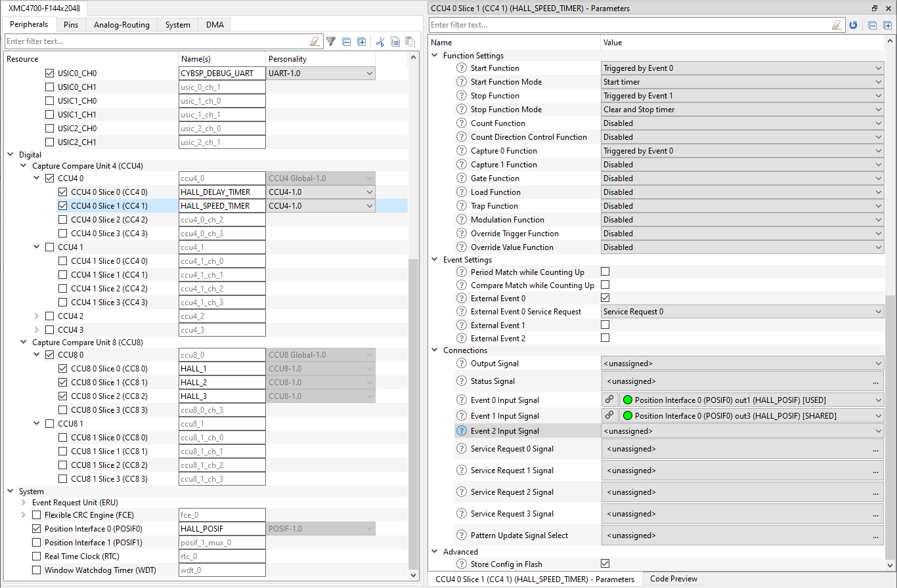
Task: Open Status Signal selection via ellipsis button
Action: click(x=876, y=382)
